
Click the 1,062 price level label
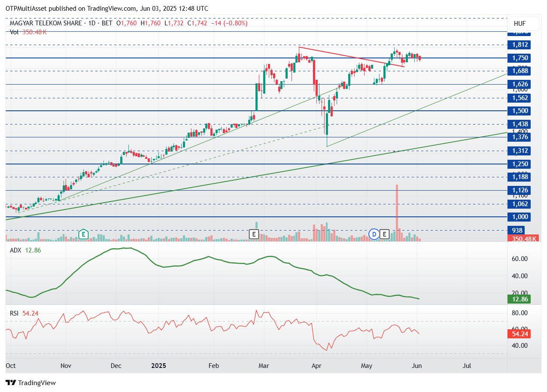click(x=519, y=204)
